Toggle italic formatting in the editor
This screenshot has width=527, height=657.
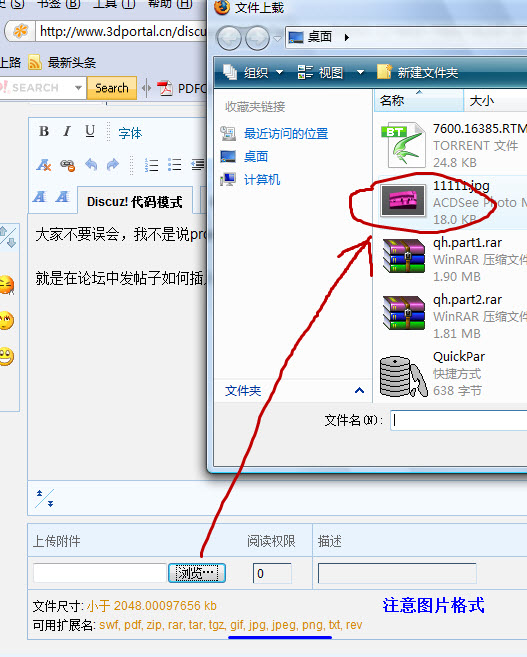coord(67,132)
